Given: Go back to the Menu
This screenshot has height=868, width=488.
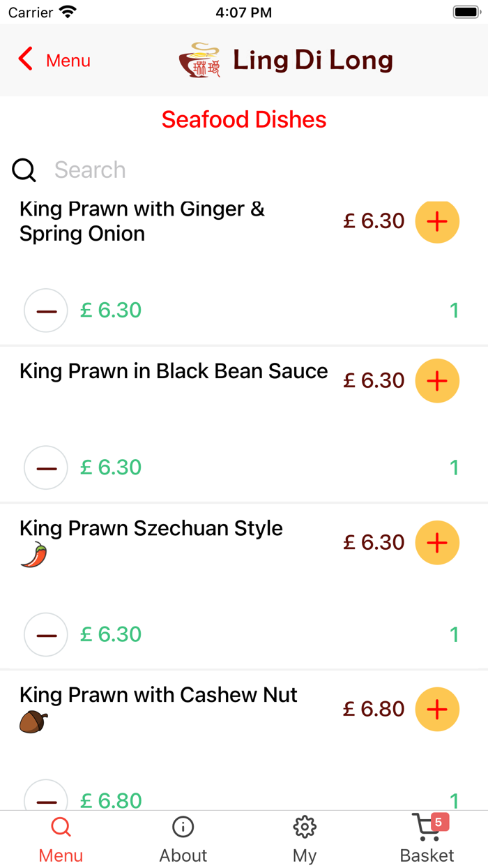Looking at the screenshot, I should coord(54,61).
